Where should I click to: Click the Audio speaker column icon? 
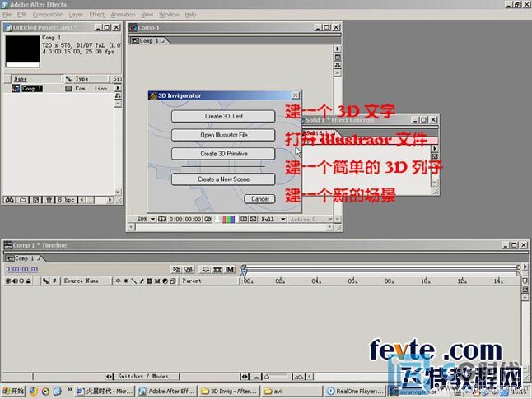(15, 281)
